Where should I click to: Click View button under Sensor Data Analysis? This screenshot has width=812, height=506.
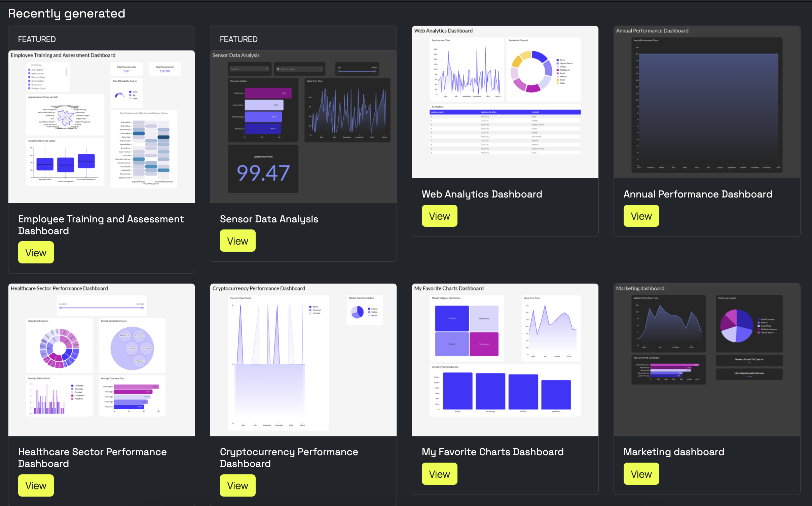coord(237,241)
